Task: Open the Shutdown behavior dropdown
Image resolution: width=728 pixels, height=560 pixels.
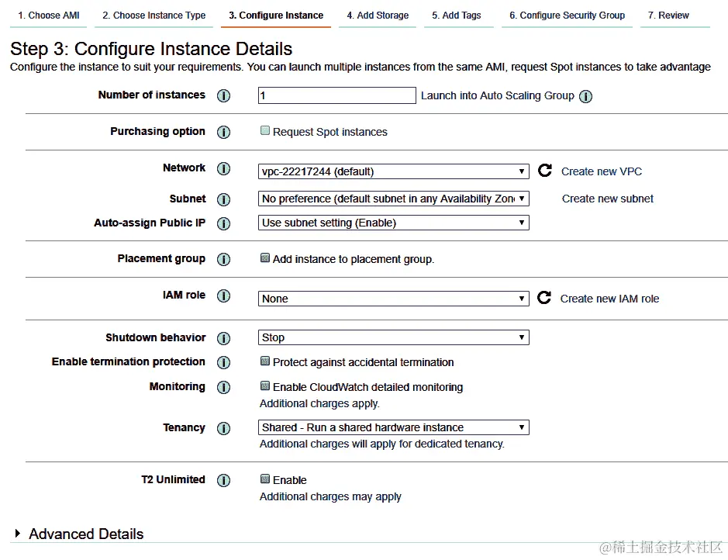Action: [394, 337]
